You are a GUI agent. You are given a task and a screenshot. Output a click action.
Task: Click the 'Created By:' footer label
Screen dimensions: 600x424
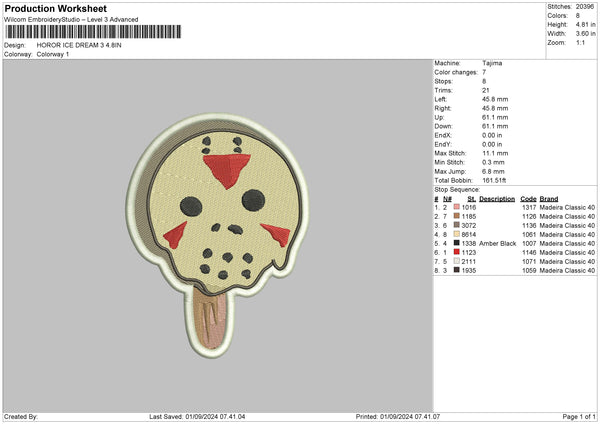tap(21, 416)
